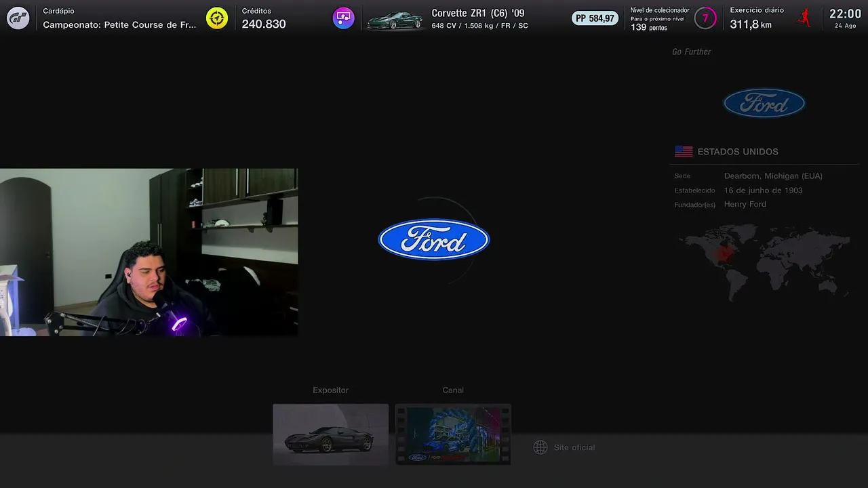The width and height of the screenshot is (868, 488).
Task: Click the United States flag icon
Action: click(684, 152)
